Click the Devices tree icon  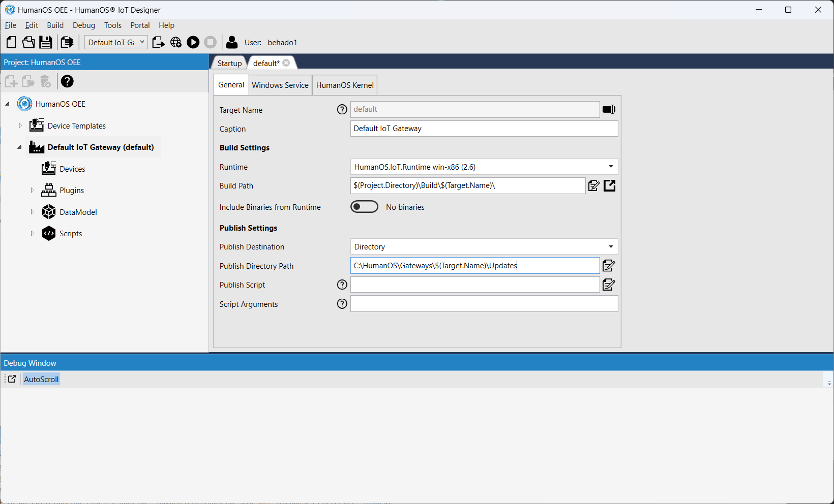click(x=49, y=168)
